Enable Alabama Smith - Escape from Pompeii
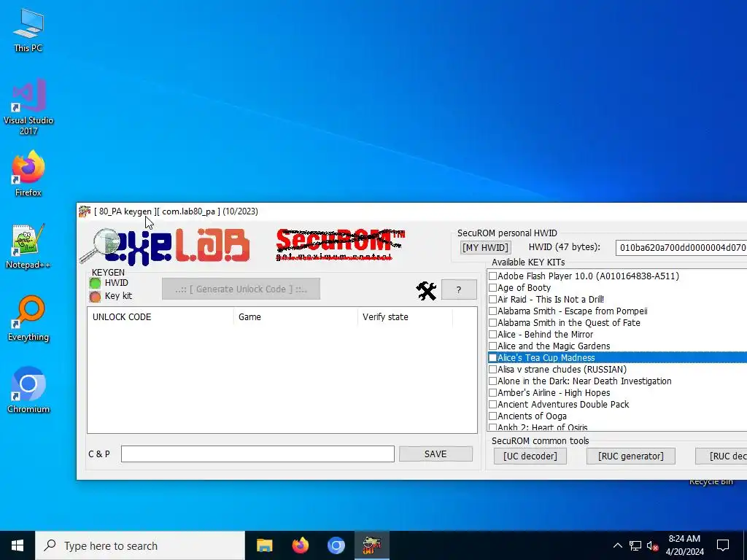The height and width of the screenshot is (560, 747). coord(493,311)
